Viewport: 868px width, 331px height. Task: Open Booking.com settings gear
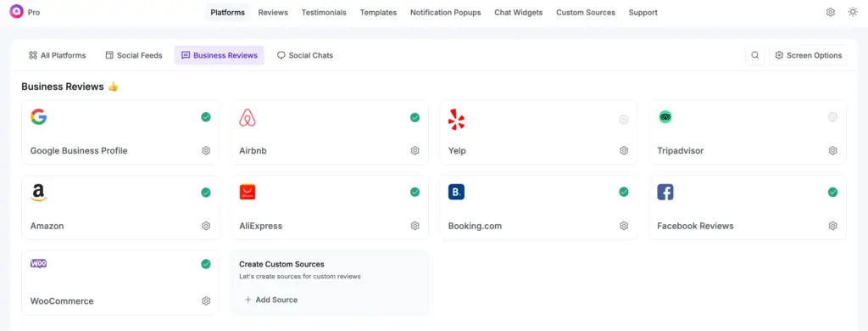[x=624, y=226]
